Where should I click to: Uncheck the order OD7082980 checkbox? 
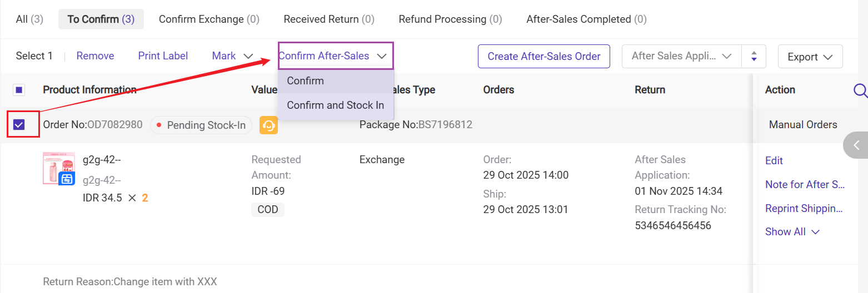point(19,125)
